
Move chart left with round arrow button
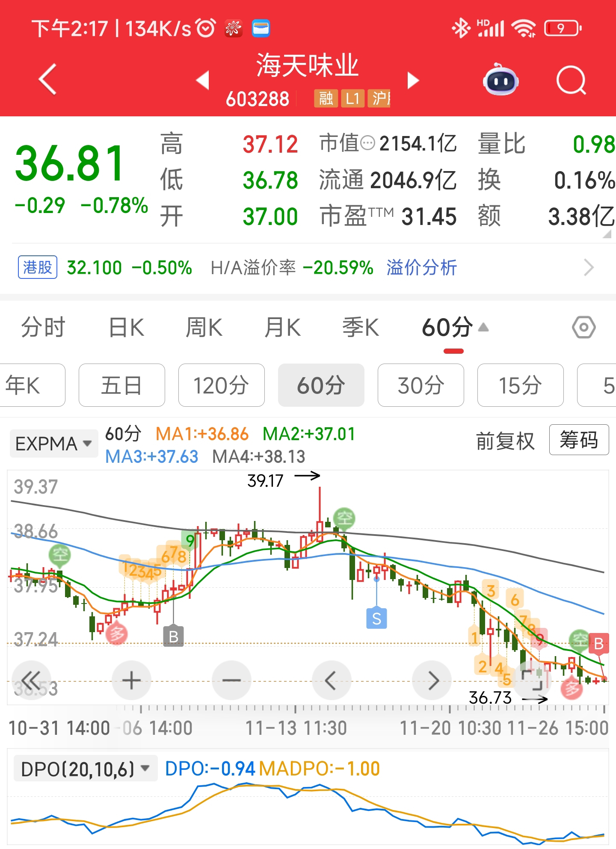point(332,680)
